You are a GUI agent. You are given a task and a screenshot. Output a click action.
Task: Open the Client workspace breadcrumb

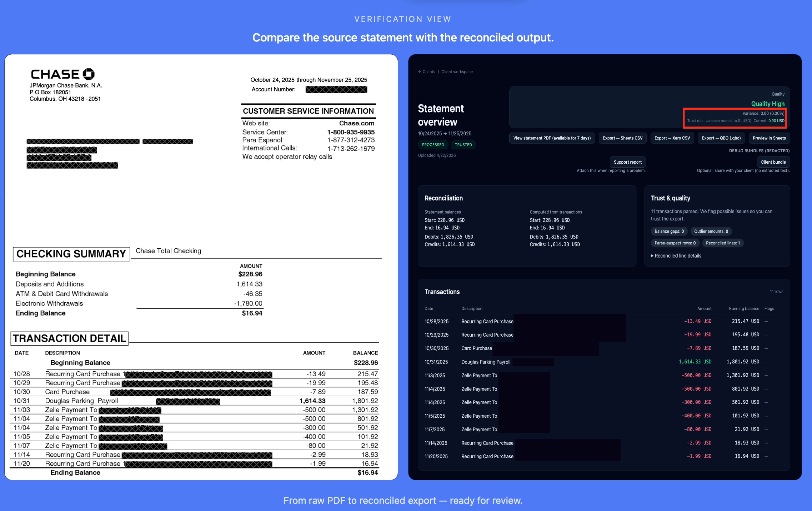(457, 72)
